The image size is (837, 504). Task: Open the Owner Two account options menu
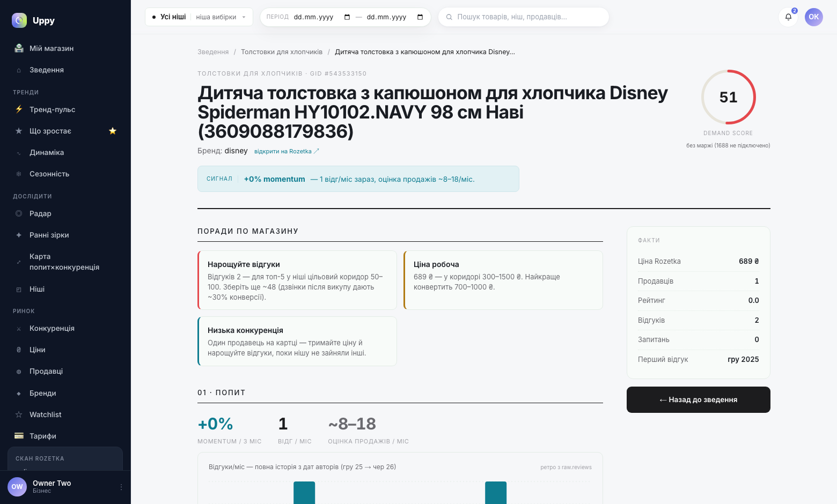(121, 487)
